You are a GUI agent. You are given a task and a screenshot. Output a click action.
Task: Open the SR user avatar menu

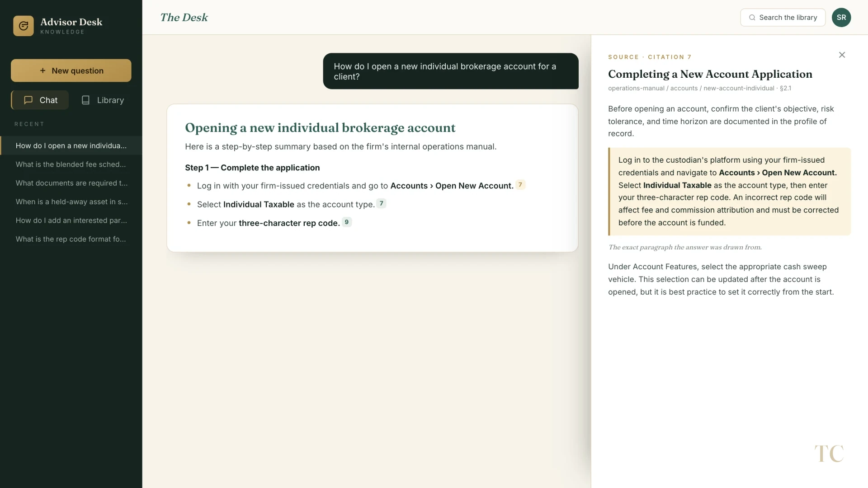point(841,18)
